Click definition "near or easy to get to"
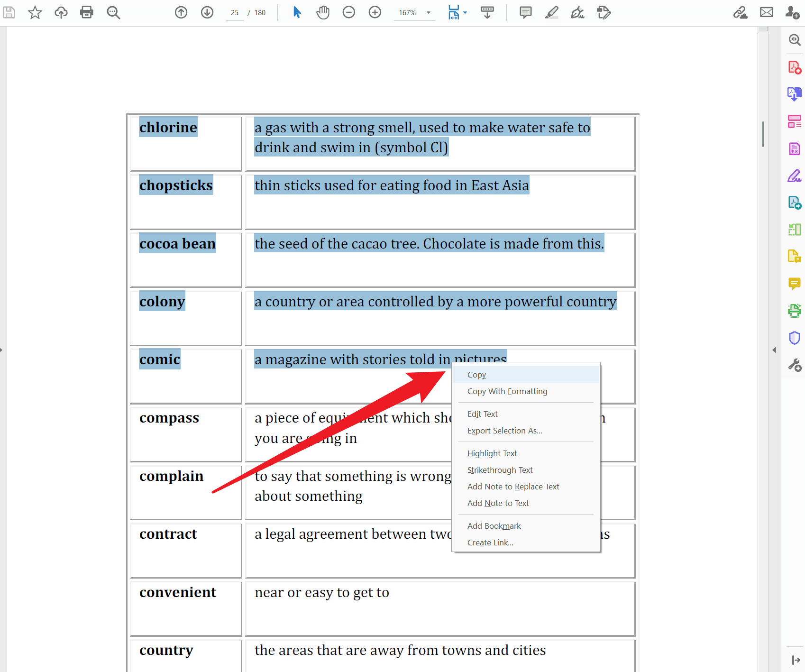 click(x=322, y=593)
